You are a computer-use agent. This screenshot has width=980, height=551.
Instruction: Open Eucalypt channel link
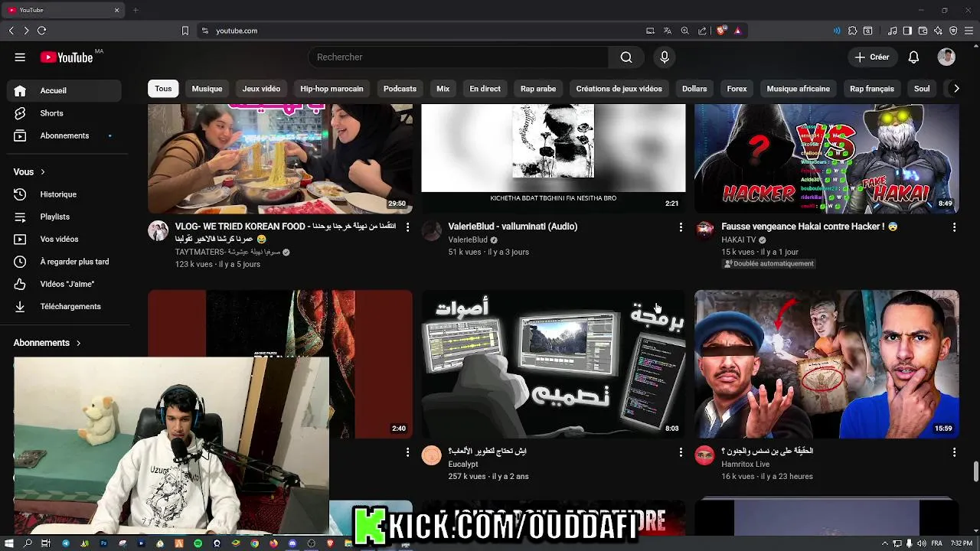pos(463,465)
